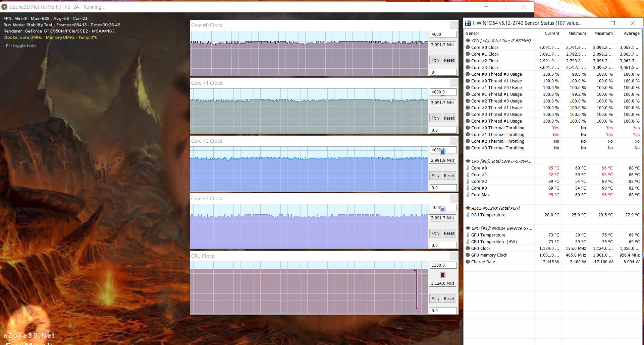Click the 0.0 minimum field of Core #3 Clock graph
Screen dimensions: 644x345
pyautogui.click(x=443, y=246)
